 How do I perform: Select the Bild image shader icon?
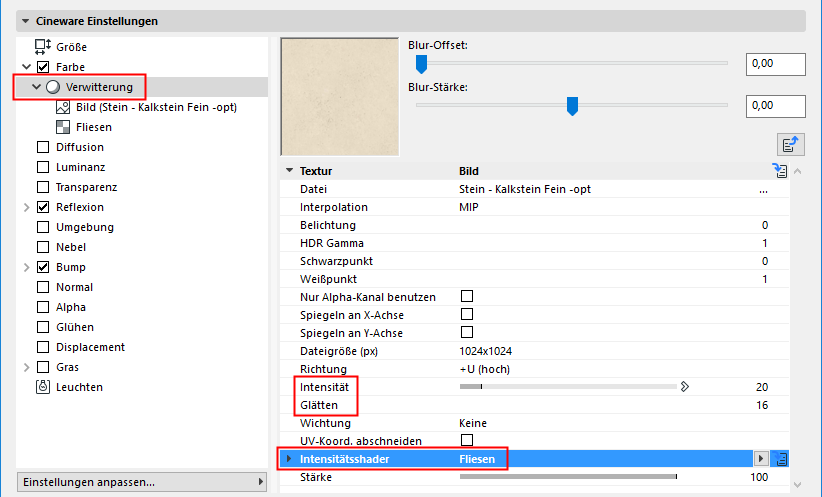(x=63, y=107)
